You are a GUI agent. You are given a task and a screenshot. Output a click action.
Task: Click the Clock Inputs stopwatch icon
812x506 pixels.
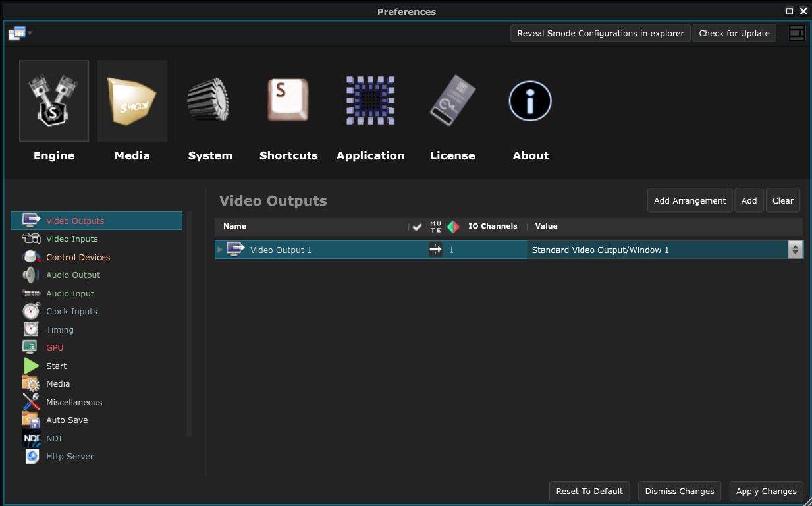click(x=31, y=311)
